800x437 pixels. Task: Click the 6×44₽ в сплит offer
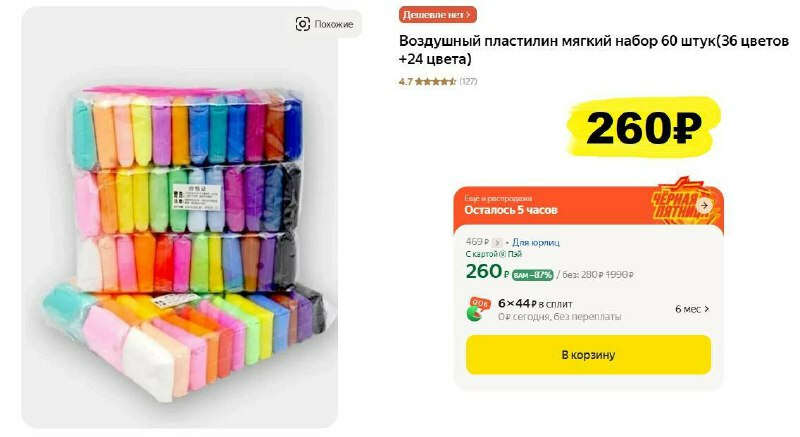535,304
